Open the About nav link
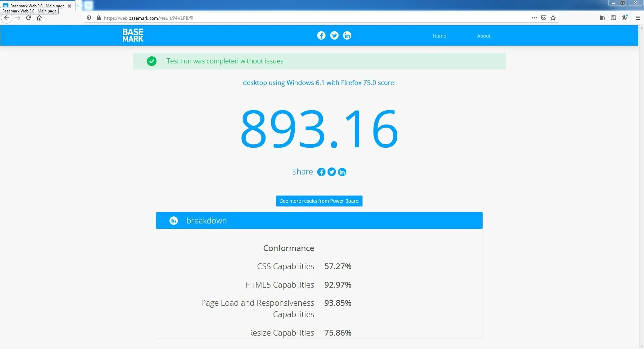This screenshot has width=644, height=349. click(484, 36)
